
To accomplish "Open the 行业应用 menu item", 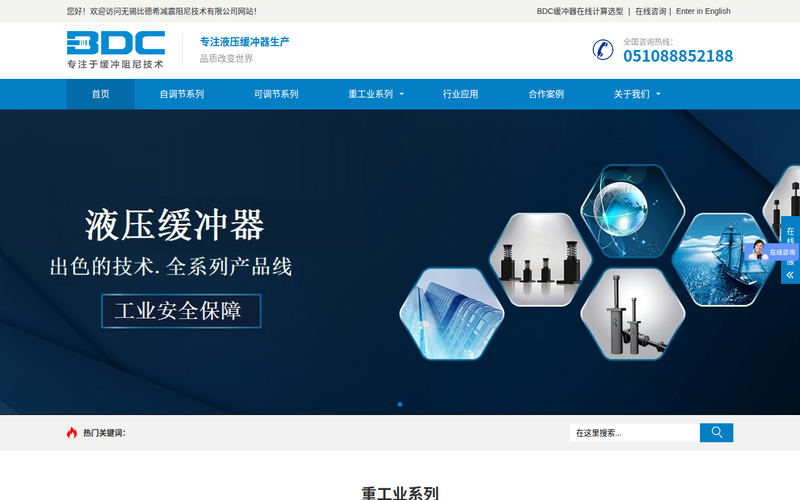I will tap(460, 94).
